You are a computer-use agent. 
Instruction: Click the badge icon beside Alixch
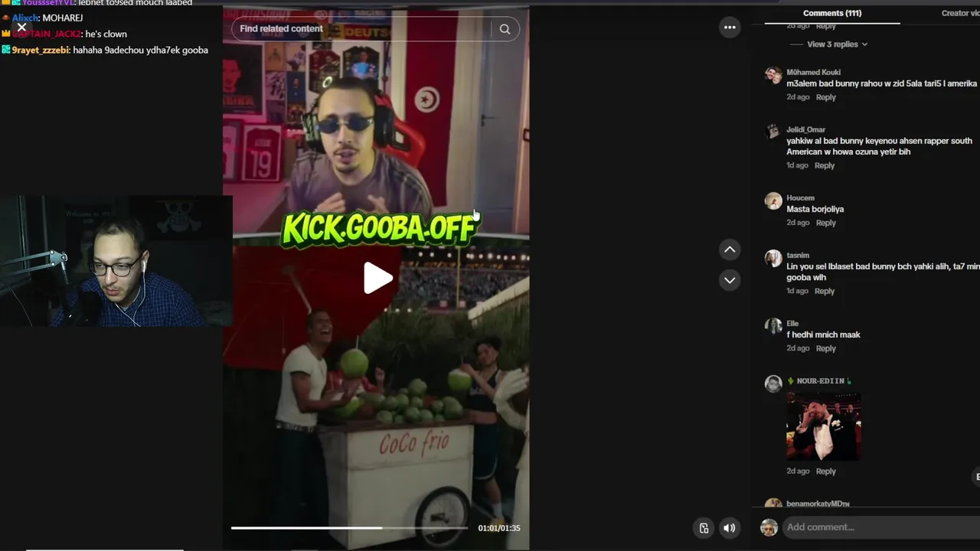click(6, 18)
